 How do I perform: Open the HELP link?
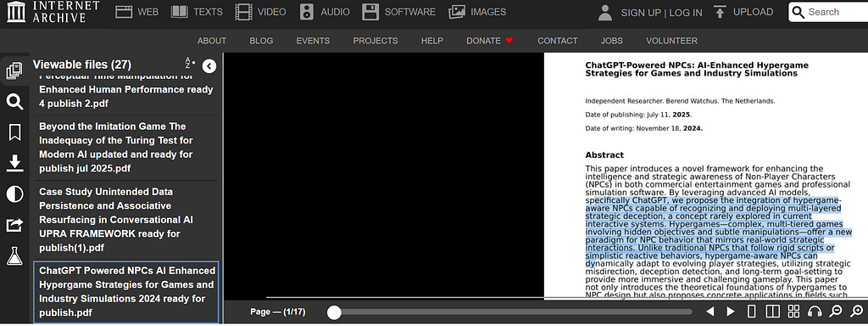(x=431, y=41)
